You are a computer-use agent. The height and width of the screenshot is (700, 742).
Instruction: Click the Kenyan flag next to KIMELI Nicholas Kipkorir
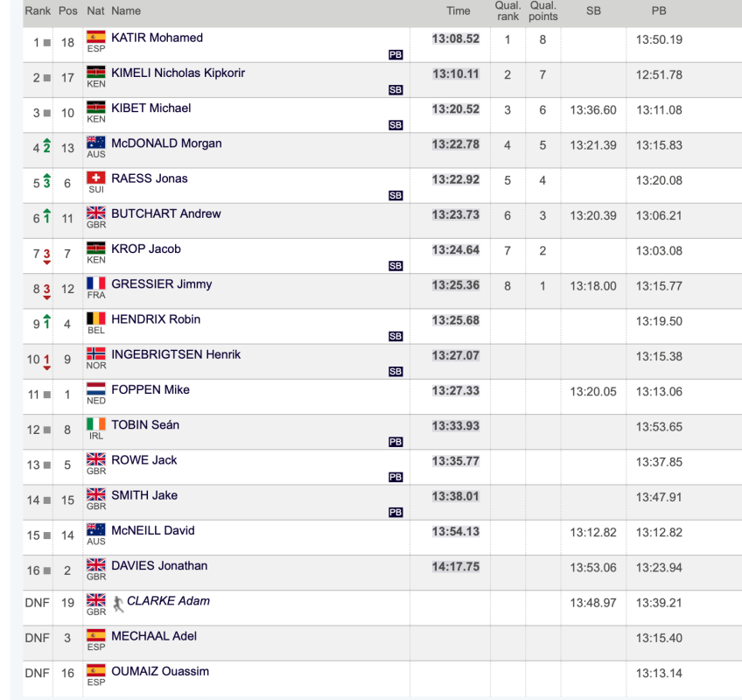click(96, 73)
